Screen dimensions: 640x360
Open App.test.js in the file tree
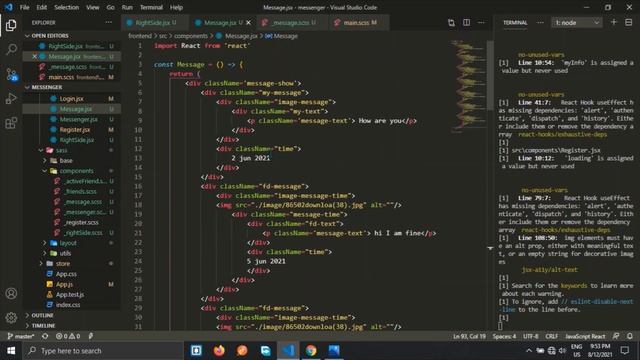pyautogui.click(x=70, y=294)
